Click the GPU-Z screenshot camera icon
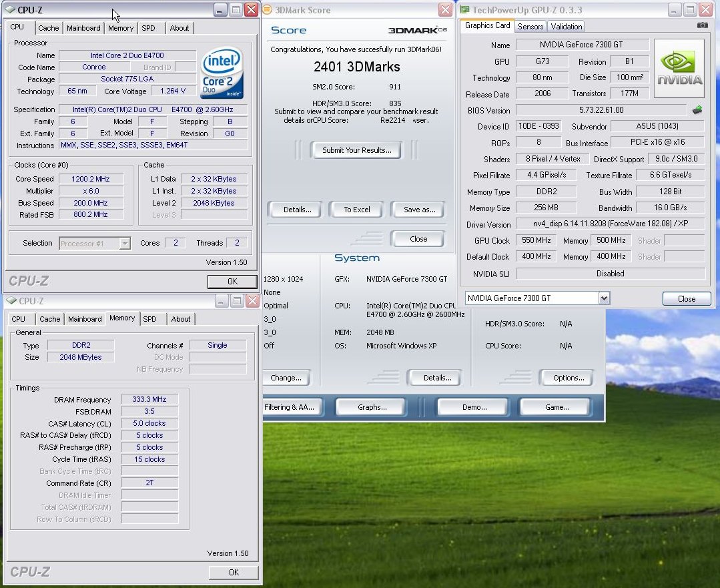The height and width of the screenshot is (588, 720). [702, 26]
